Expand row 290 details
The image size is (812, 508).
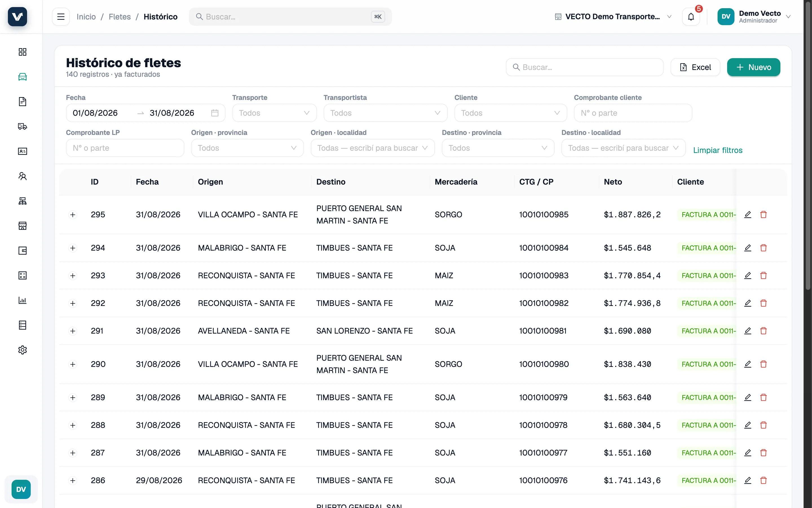[73, 364]
